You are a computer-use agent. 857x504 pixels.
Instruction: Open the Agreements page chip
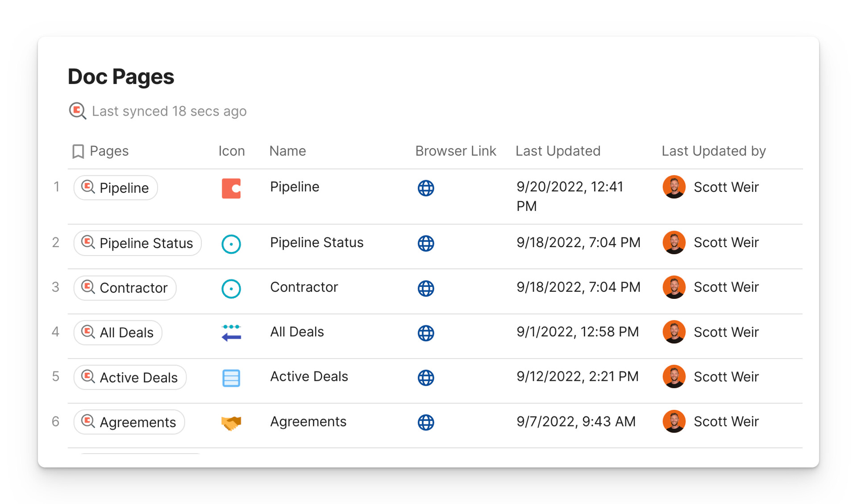[129, 422]
